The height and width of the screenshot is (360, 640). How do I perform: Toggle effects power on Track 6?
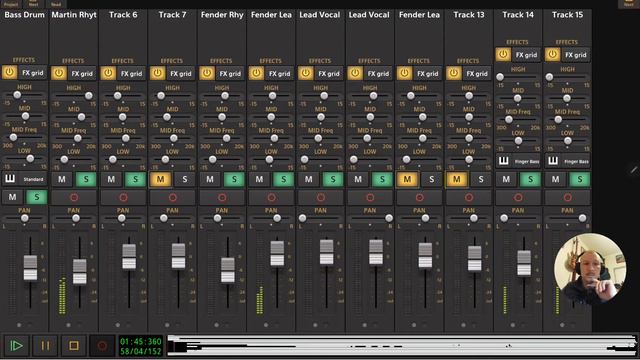pyautogui.click(x=108, y=73)
